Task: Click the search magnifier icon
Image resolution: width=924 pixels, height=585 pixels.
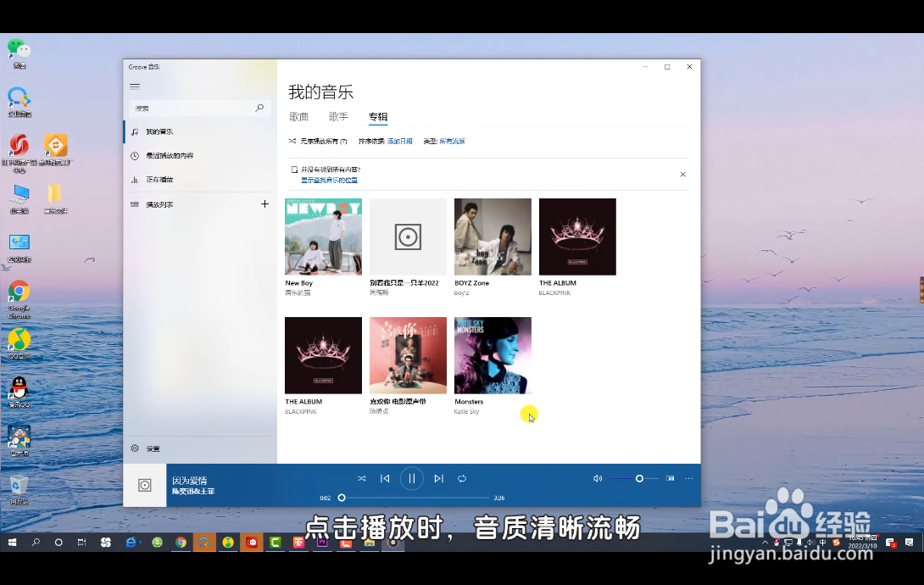Action: (x=259, y=108)
